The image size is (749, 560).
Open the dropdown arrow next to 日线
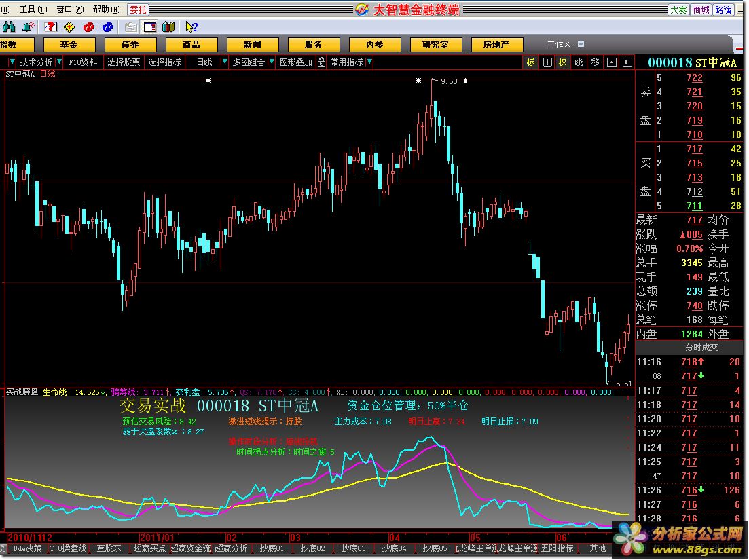point(225,62)
